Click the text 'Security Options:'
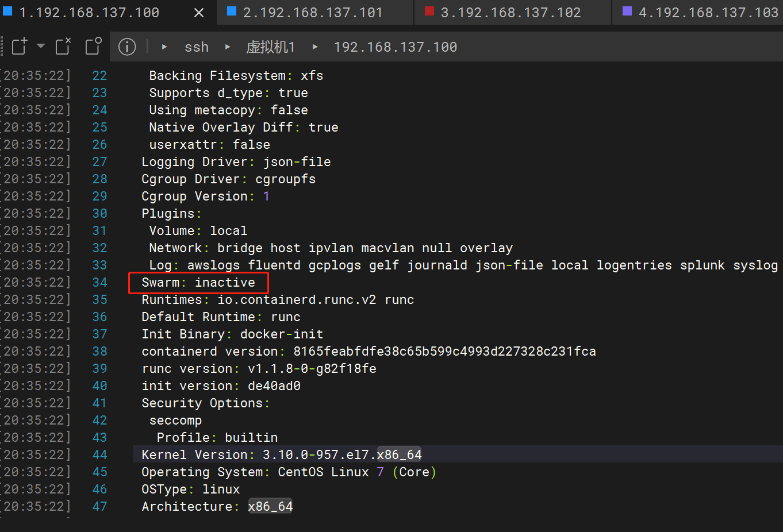 click(206, 403)
